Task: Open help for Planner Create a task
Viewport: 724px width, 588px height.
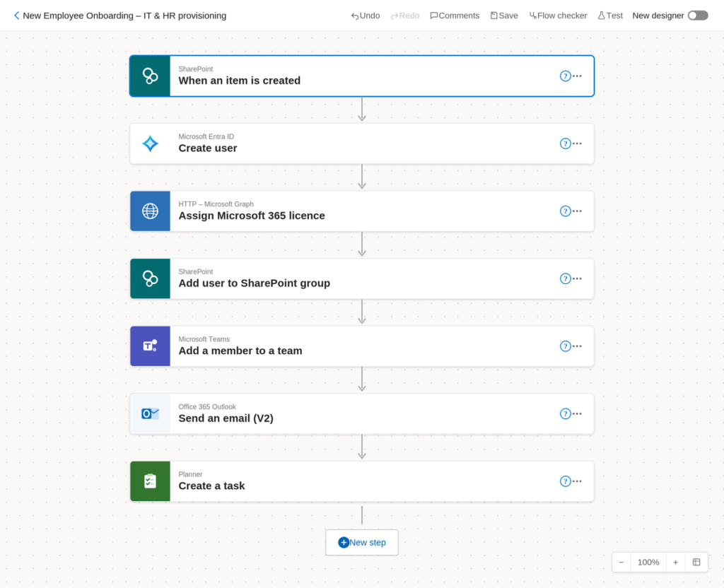Action: (x=565, y=481)
